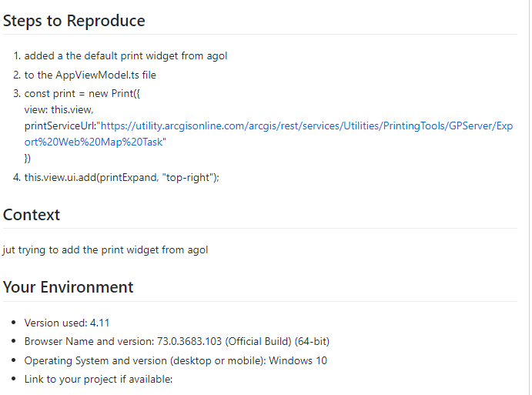Click the "top-right" string in step four
Viewport: 532px width, 395px height.
coord(189,177)
